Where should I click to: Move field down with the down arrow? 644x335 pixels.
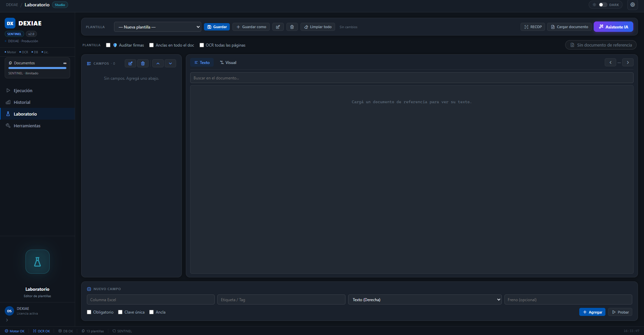click(170, 63)
